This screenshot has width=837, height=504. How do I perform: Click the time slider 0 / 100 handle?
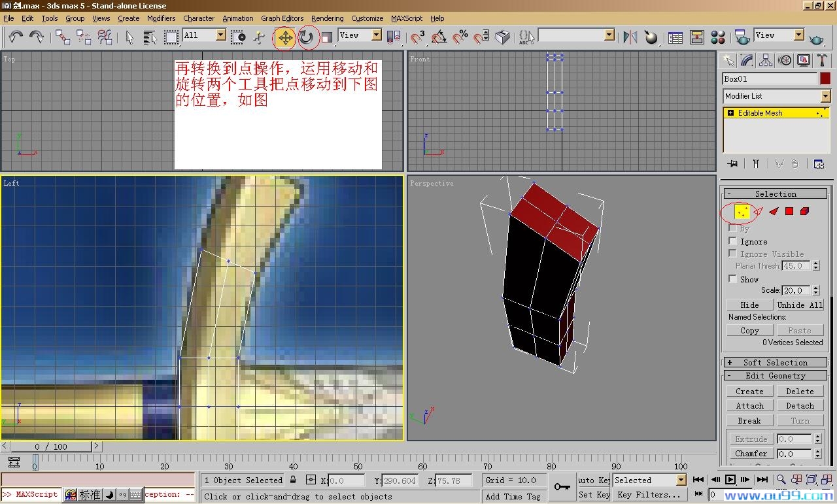click(51, 446)
